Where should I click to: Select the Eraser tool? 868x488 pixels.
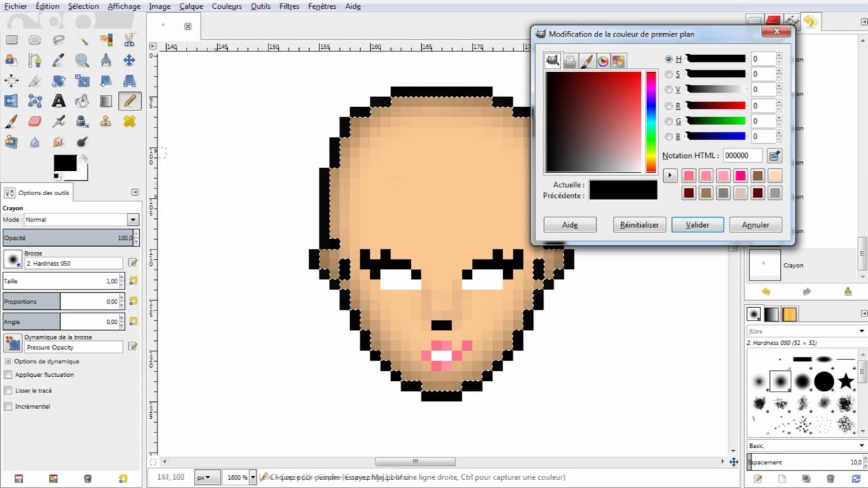(x=35, y=121)
